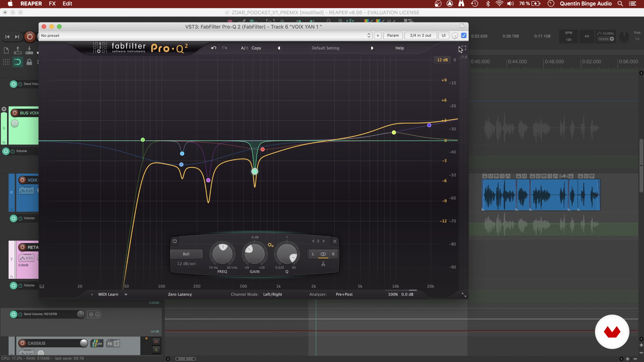Click the 100% gain scale value
644x362 pixels.
coord(393,295)
